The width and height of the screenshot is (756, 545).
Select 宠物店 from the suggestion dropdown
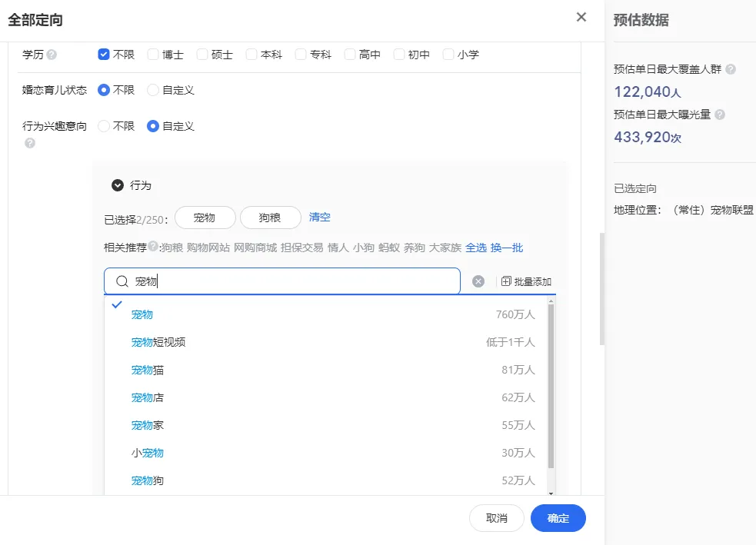[x=146, y=397]
